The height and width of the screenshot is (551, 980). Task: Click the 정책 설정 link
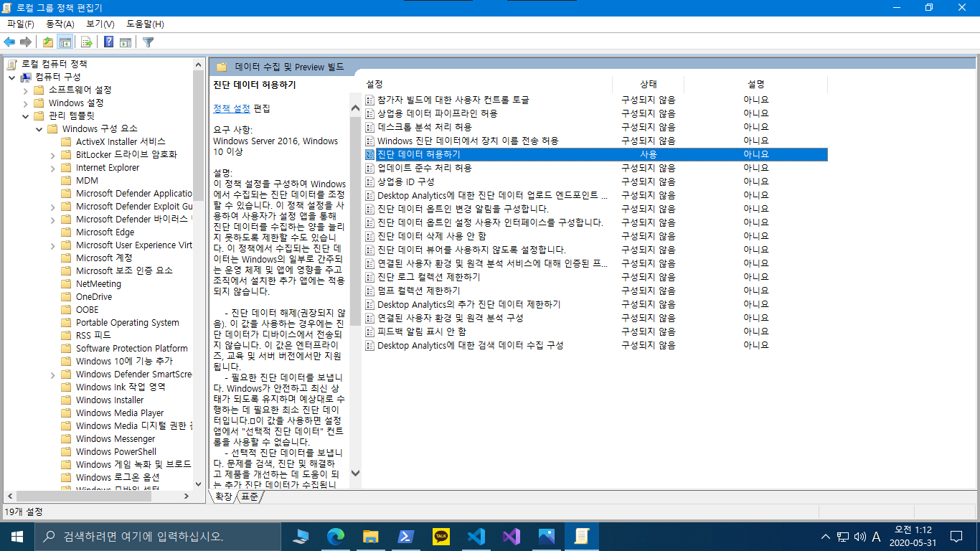click(232, 108)
